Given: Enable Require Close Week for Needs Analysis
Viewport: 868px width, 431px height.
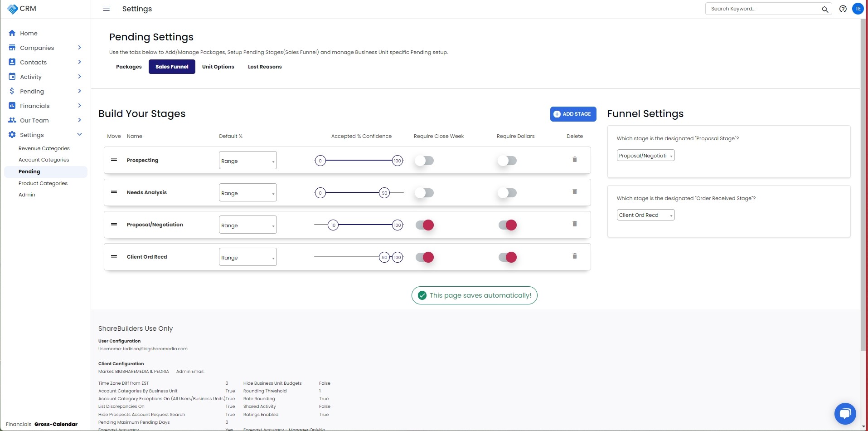Looking at the screenshot, I should (424, 193).
